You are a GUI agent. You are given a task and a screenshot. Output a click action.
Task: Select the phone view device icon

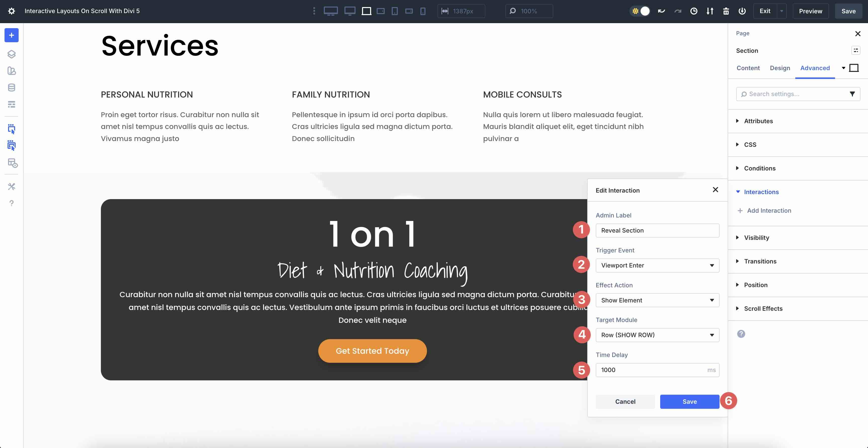point(423,11)
